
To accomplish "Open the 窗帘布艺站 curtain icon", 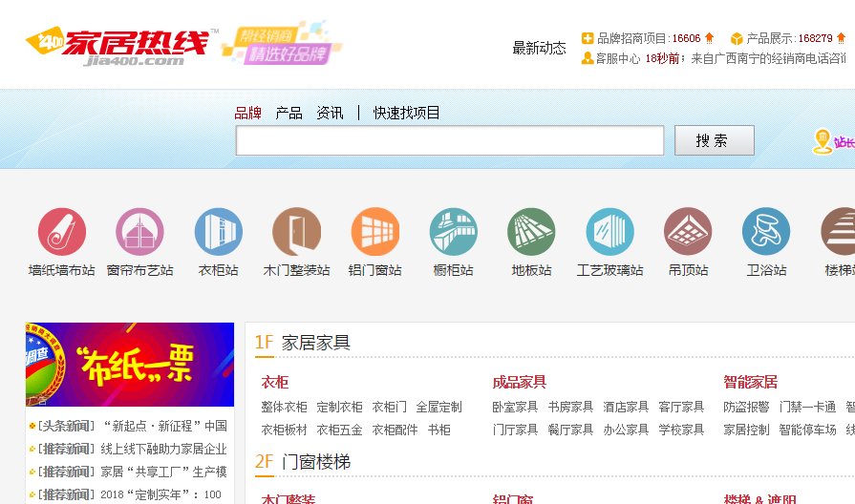I will 140,232.
